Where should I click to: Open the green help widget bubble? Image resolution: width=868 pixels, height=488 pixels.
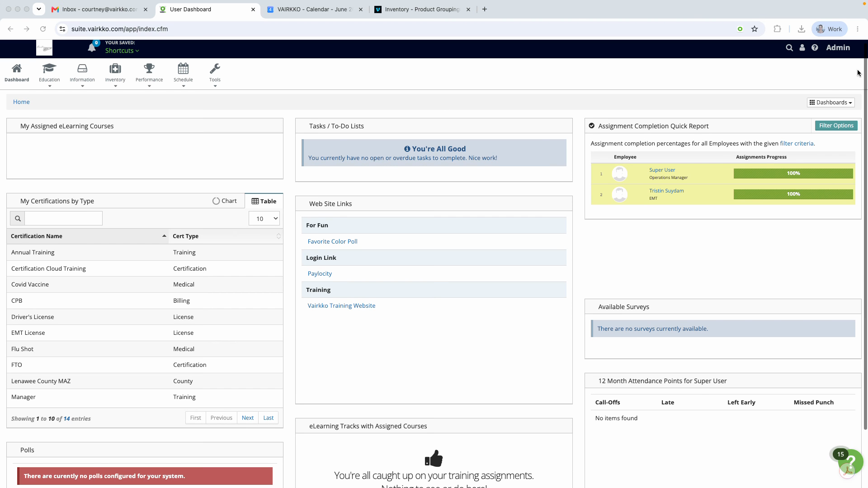click(x=850, y=461)
